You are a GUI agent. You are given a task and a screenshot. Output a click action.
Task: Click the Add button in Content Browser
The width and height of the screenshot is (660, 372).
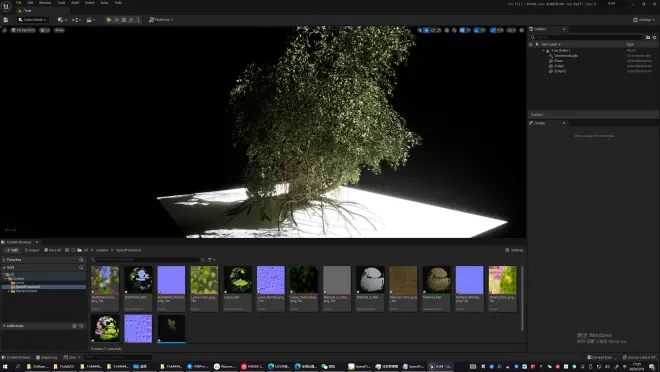(12, 250)
